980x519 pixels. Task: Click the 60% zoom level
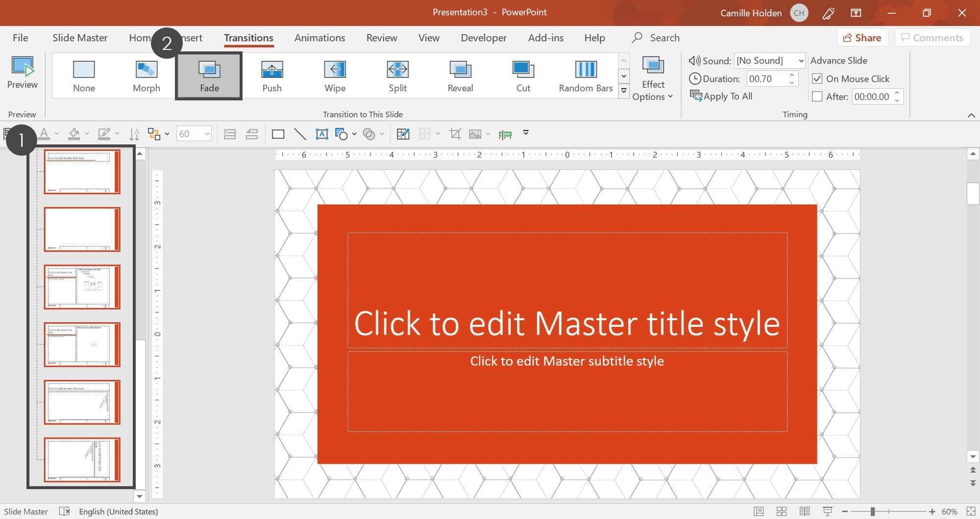point(950,512)
